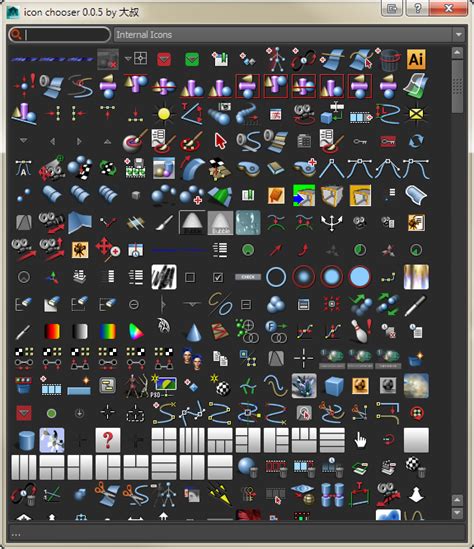Select the small gray cube icon
Screen dimensions: 474x549
pyautogui.click(x=136, y=195)
